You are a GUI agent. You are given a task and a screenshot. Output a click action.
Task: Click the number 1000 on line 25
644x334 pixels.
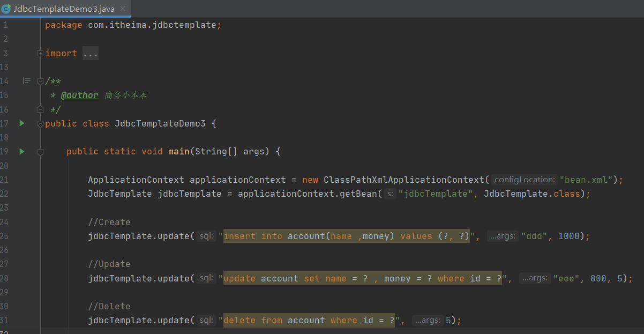569,236
